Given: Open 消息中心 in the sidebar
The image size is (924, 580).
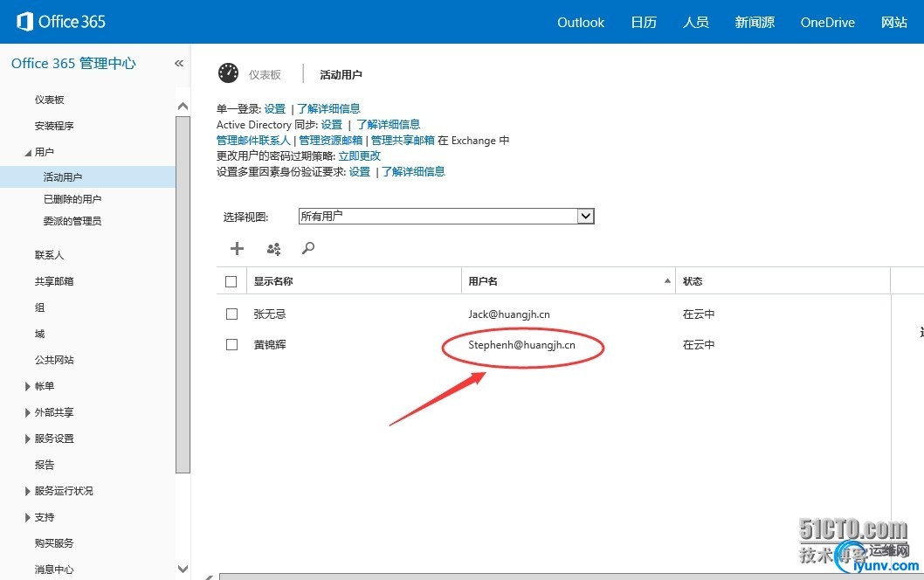Looking at the screenshot, I should (x=54, y=570).
